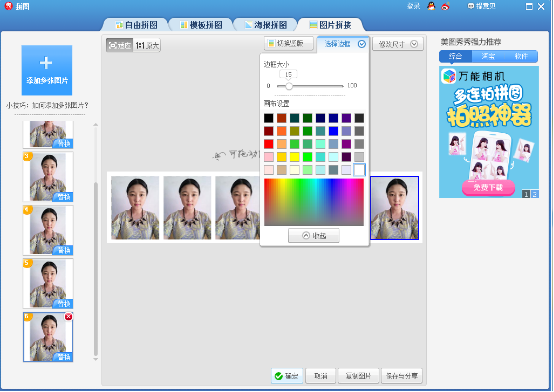Image resolution: width=554 pixels, height=392 pixels.
Task: Click the green check 确定 button
Action: pyautogui.click(x=287, y=376)
